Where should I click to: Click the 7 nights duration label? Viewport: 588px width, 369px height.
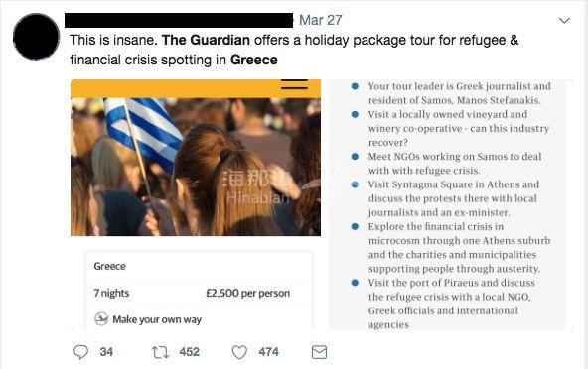tap(111, 293)
